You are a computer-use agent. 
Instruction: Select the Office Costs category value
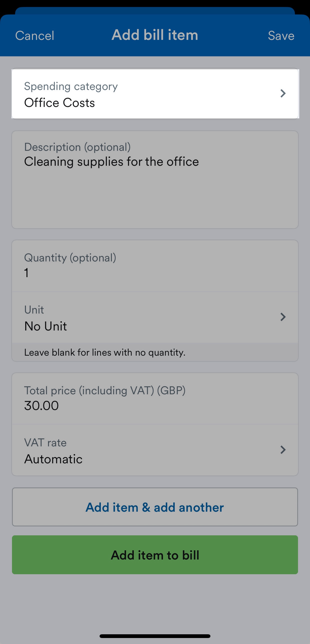tap(60, 103)
